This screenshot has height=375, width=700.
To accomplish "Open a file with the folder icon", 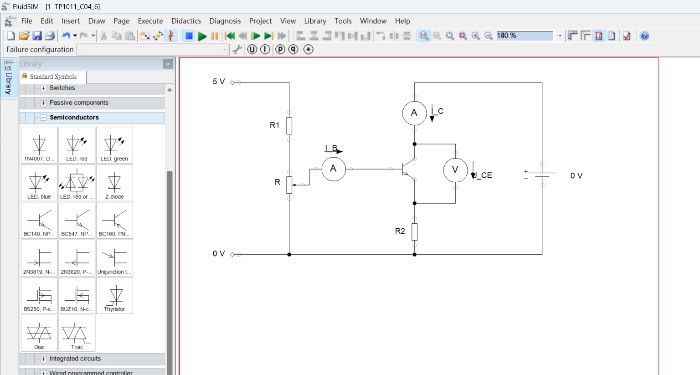I will pyautogui.click(x=24, y=36).
